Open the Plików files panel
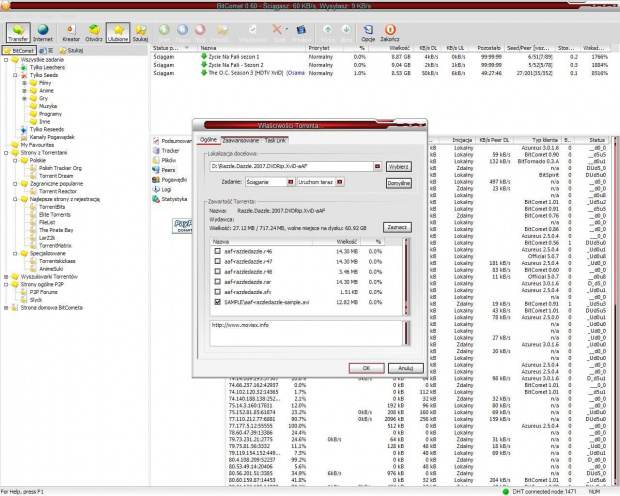The image size is (620, 496). click(x=164, y=160)
